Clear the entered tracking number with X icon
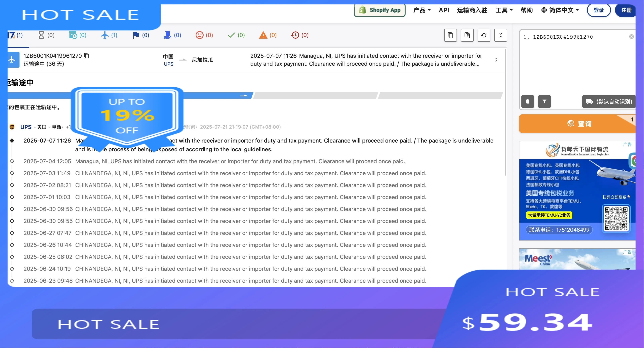This screenshot has height=348, width=644. (631, 37)
